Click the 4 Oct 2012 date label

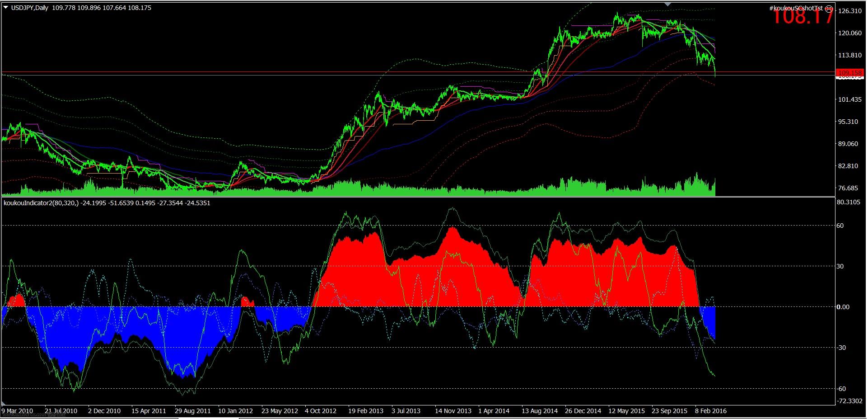point(321,411)
